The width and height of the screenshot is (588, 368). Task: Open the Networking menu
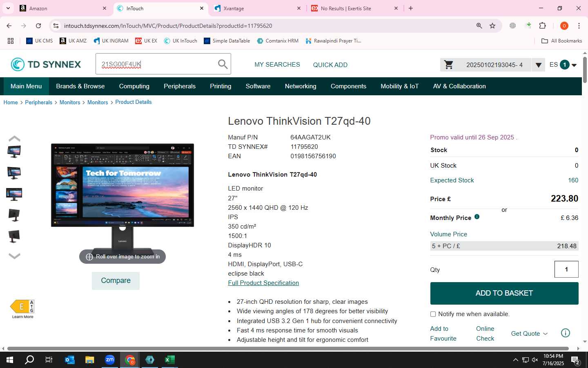(x=301, y=86)
